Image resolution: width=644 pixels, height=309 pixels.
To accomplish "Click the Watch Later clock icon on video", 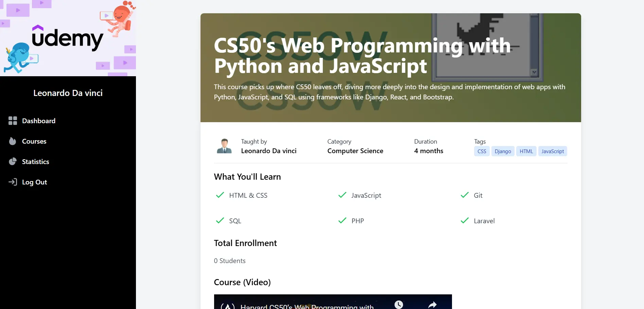I will coord(399,305).
